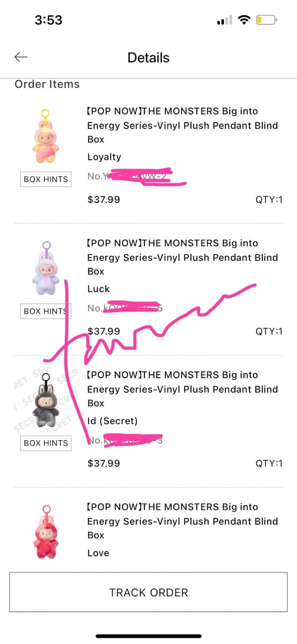The image size is (297, 644).
Task: Open Love item product title
Action: (182, 521)
